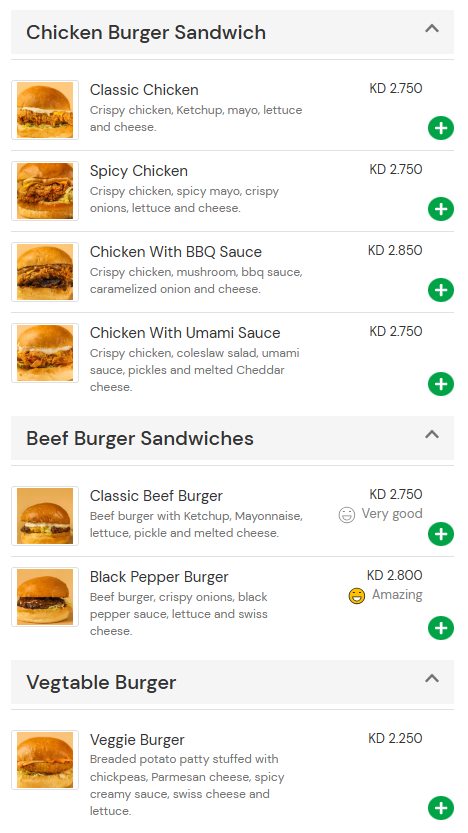Collapse the Beef Burger Sandwiches section chevron

tap(432, 435)
